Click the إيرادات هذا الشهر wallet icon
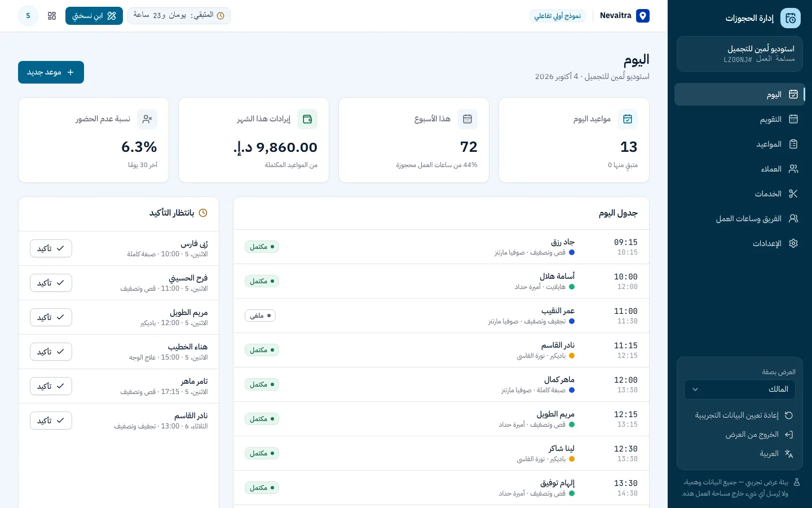This screenshot has width=812, height=508. click(x=307, y=119)
